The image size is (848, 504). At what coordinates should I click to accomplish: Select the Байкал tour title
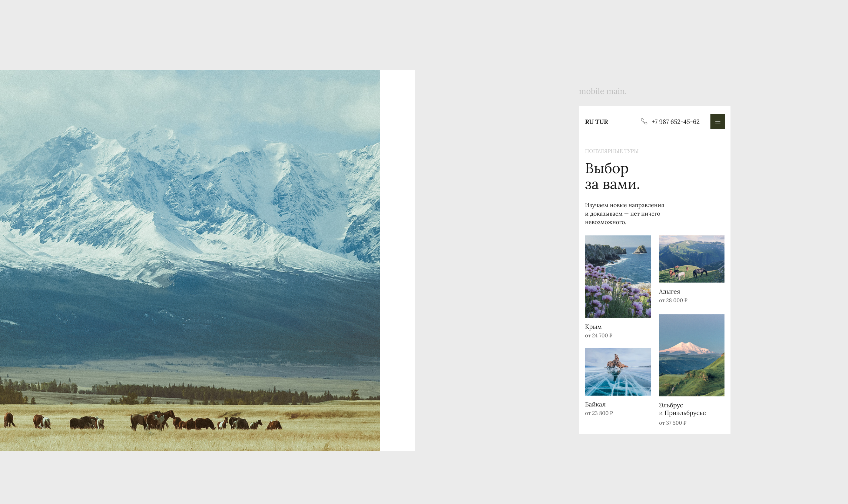[595, 404]
